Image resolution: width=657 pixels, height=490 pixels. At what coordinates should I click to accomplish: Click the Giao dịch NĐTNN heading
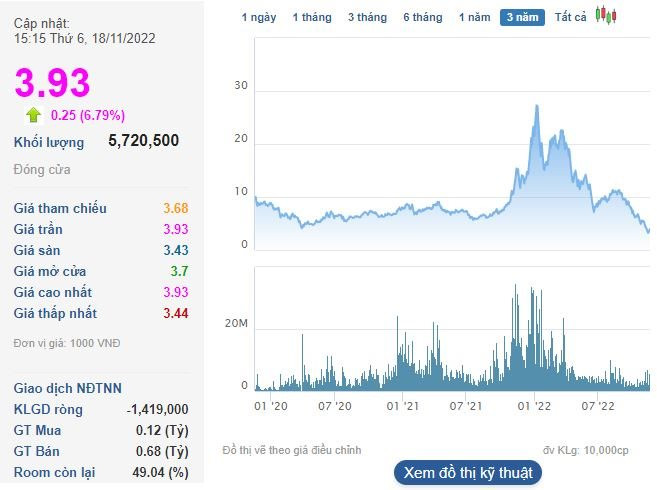(x=68, y=388)
